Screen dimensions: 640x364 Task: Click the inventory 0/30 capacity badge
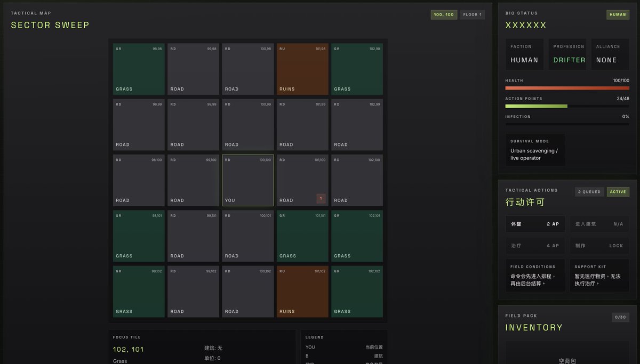620,317
